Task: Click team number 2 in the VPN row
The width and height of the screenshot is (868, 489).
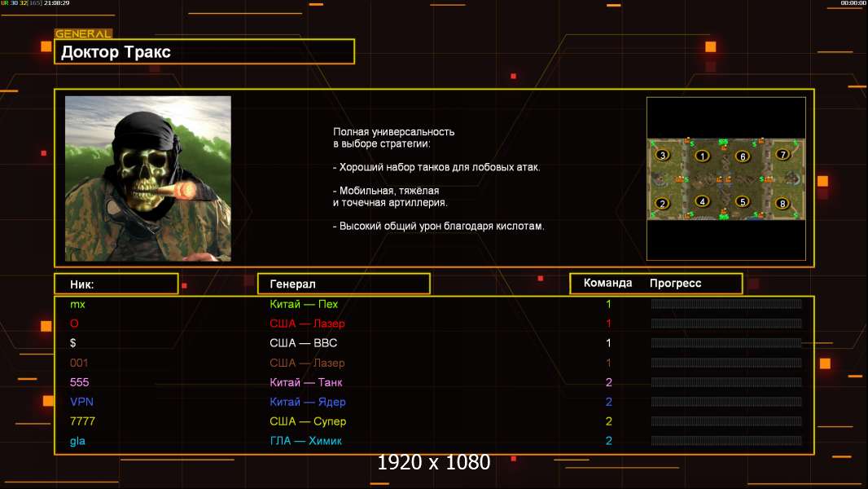Action: click(609, 402)
